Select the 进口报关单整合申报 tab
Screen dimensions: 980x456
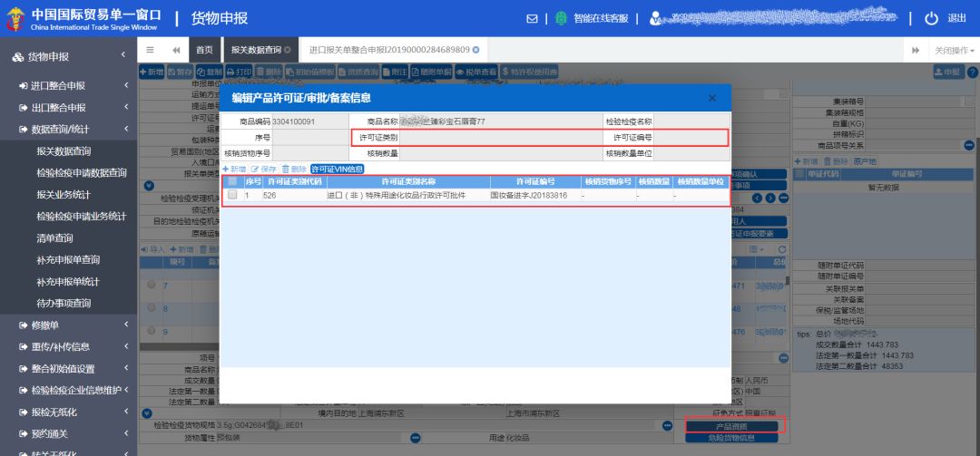[x=388, y=50]
